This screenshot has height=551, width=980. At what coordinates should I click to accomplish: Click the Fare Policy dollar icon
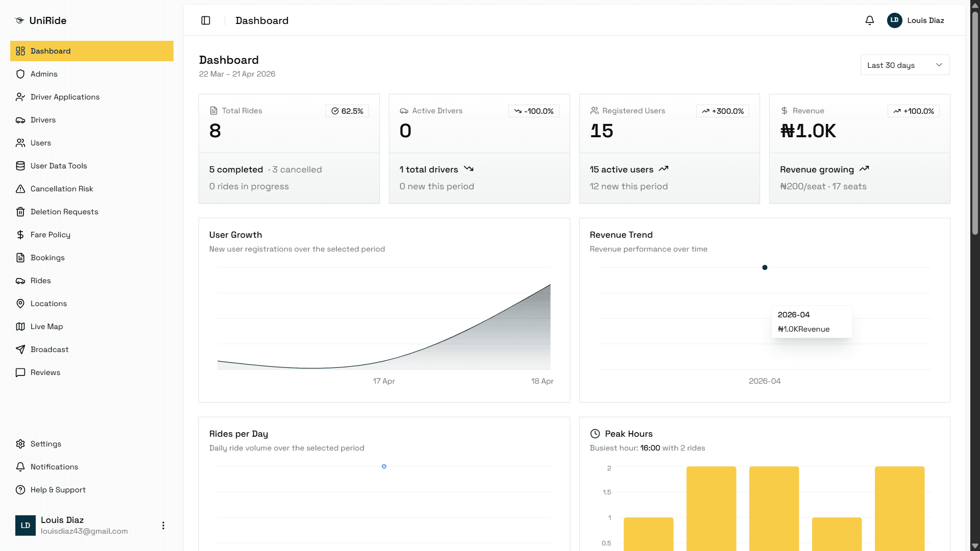pyautogui.click(x=20, y=235)
